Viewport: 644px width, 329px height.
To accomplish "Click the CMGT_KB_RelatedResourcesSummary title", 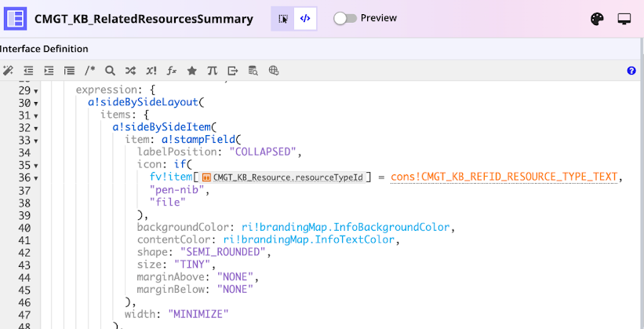I will [x=144, y=19].
